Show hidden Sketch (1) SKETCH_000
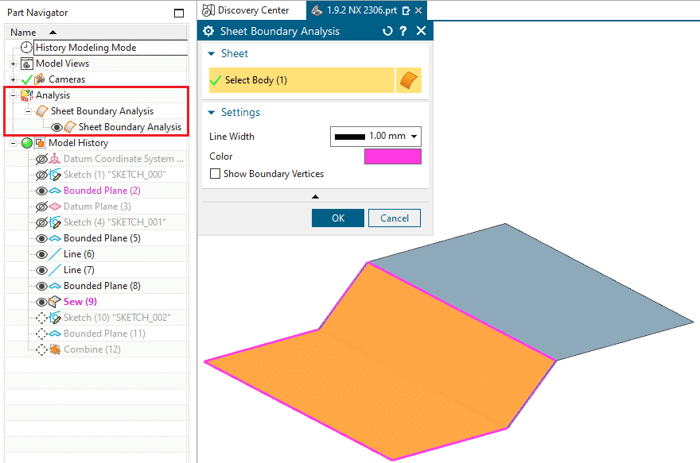 tap(42, 175)
